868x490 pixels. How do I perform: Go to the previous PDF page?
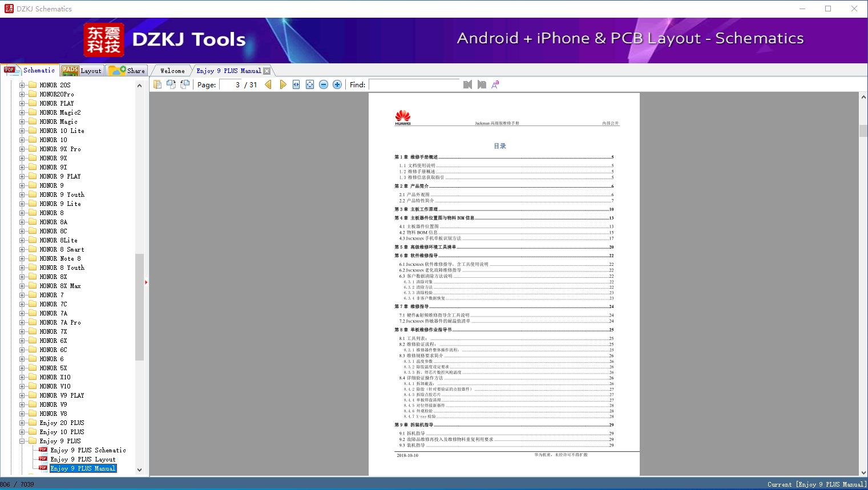[268, 84]
